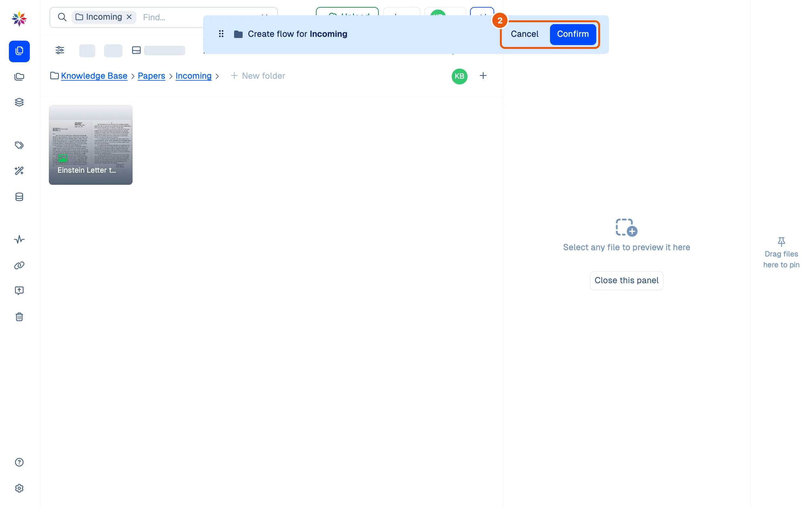The width and height of the screenshot is (812, 508).
Task: Click Close this panel button
Action: point(626,280)
